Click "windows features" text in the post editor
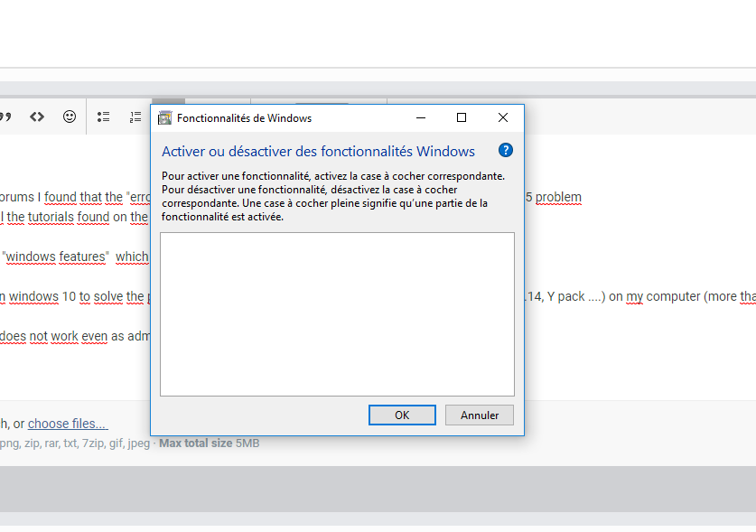This screenshot has width=756, height=532. pyautogui.click(x=55, y=257)
